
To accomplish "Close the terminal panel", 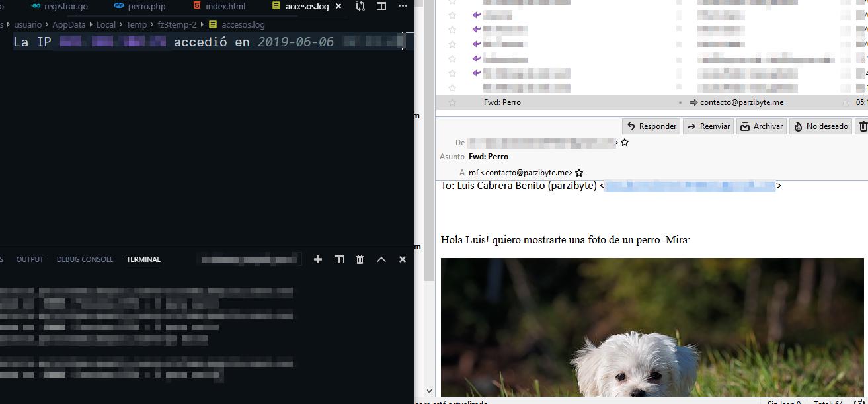I will 403,259.
